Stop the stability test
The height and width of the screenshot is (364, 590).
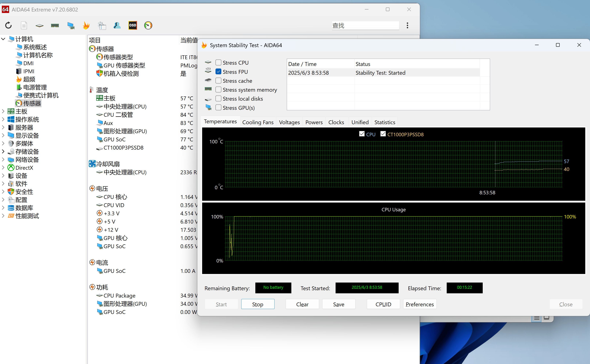pos(258,304)
